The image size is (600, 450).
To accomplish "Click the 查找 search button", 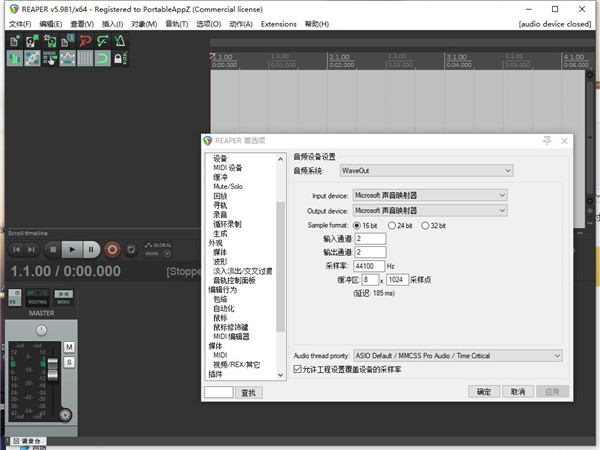I will coord(248,392).
